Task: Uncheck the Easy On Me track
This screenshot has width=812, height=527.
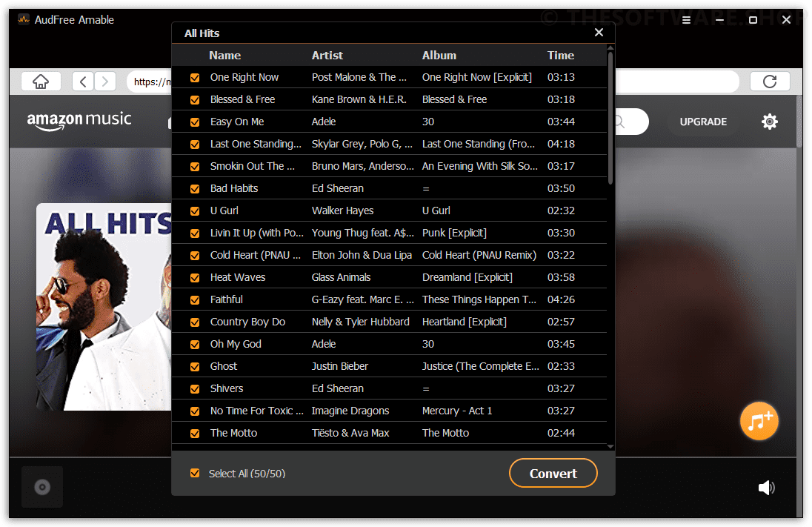Action: [195, 122]
